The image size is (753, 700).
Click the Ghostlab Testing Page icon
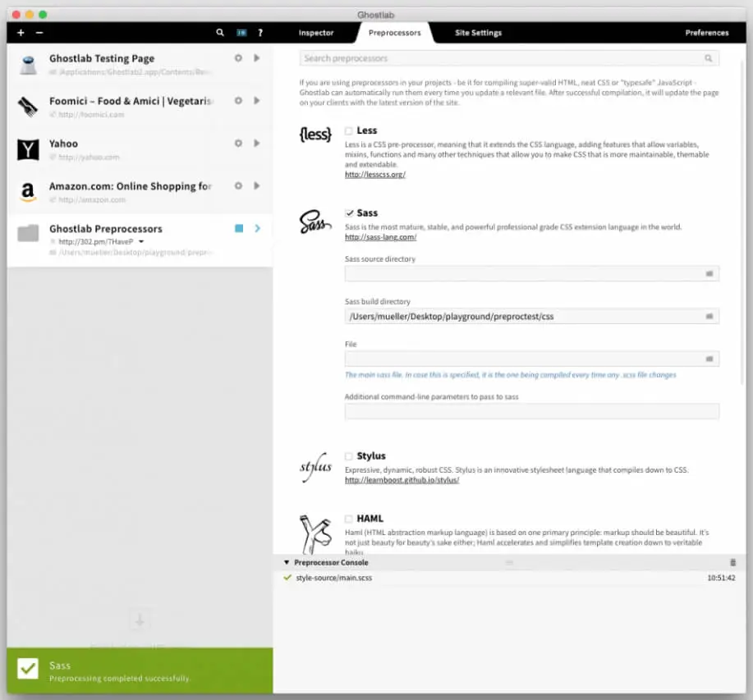29,66
